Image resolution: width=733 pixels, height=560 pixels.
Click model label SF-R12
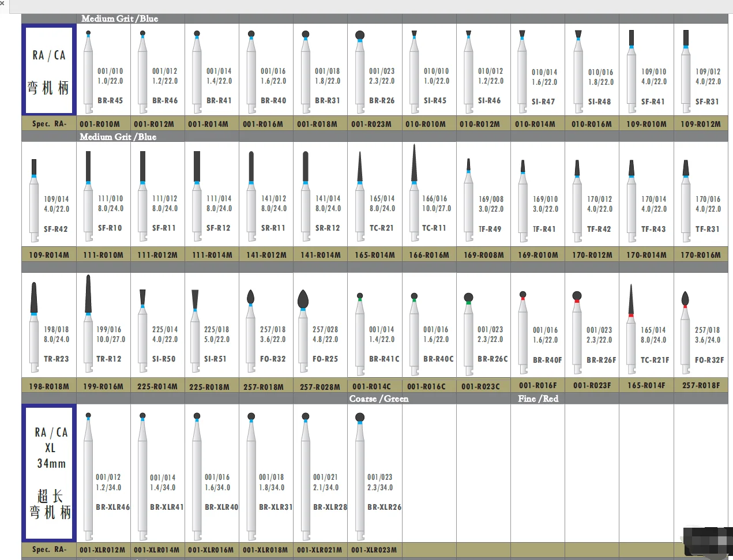pyautogui.click(x=219, y=228)
